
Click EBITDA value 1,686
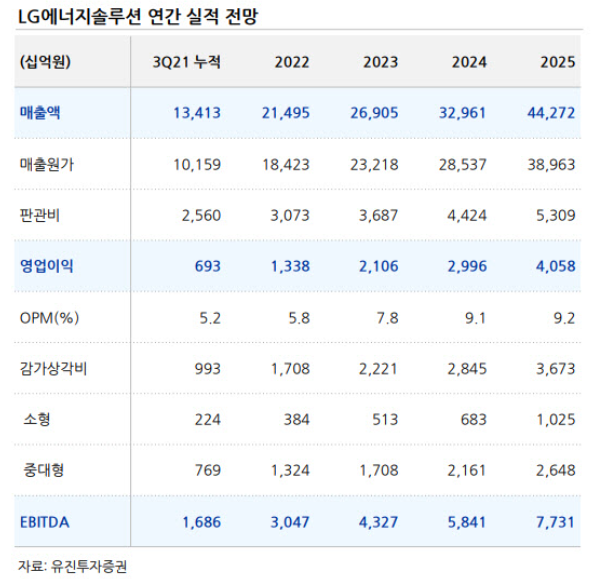pyautogui.click(x=202, y=523)
